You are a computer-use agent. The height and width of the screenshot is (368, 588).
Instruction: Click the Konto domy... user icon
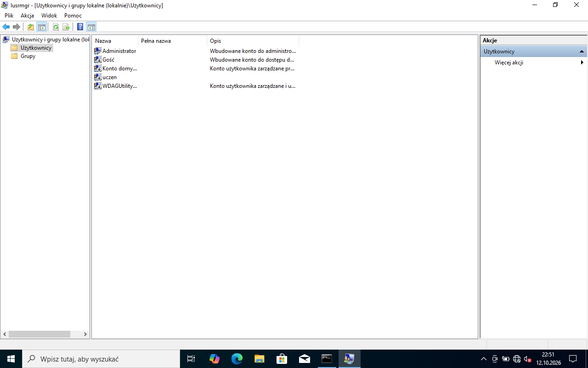(x=98, y=69)
